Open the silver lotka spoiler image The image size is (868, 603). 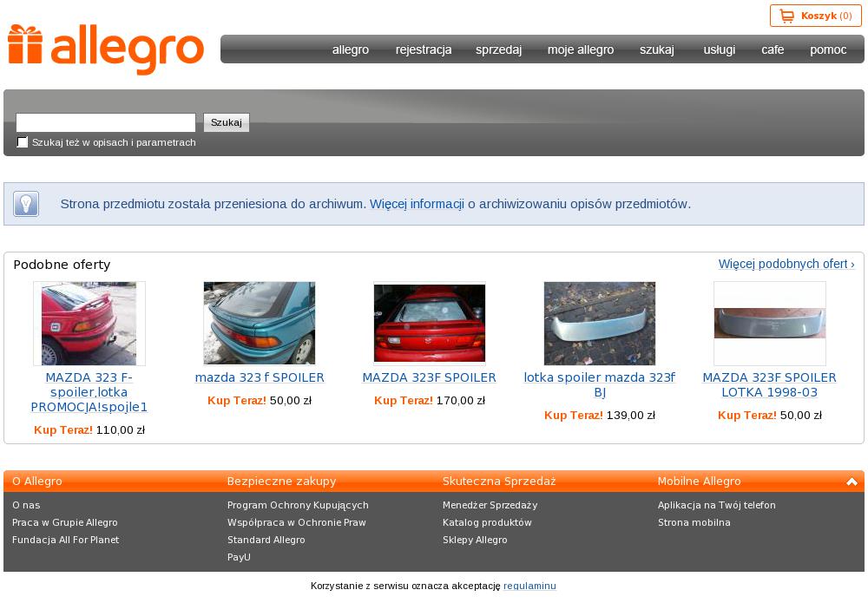pos(600,323)
